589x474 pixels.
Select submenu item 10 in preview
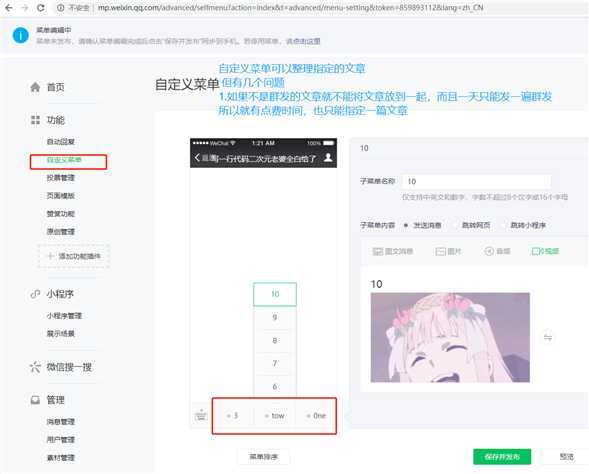coord(275,294)
